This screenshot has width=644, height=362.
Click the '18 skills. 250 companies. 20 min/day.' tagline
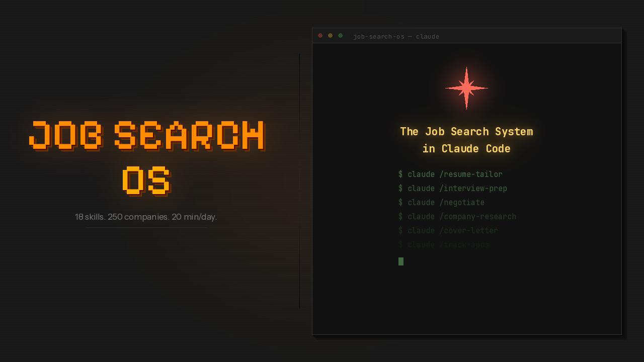[x=146, y=217]
